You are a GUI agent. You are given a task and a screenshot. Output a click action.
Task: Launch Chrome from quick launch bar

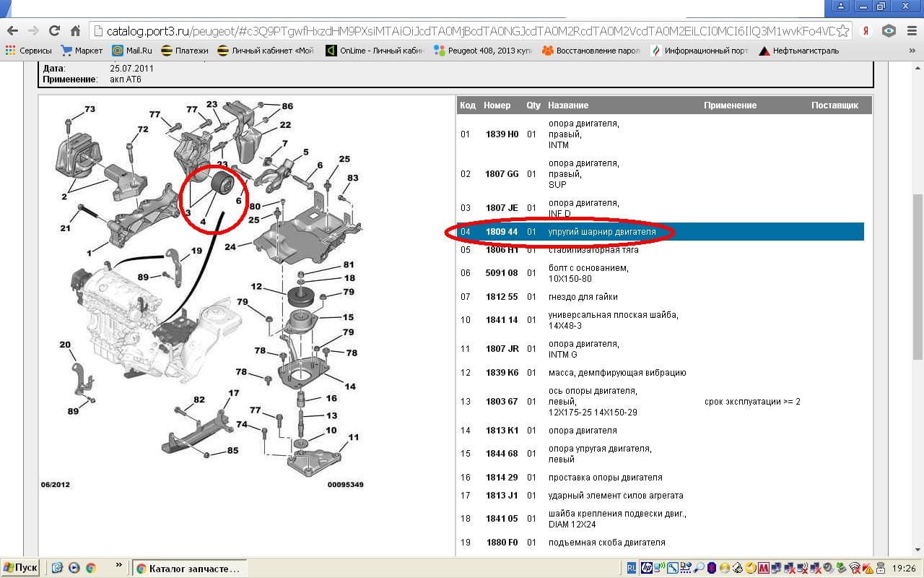coord(90,568)
